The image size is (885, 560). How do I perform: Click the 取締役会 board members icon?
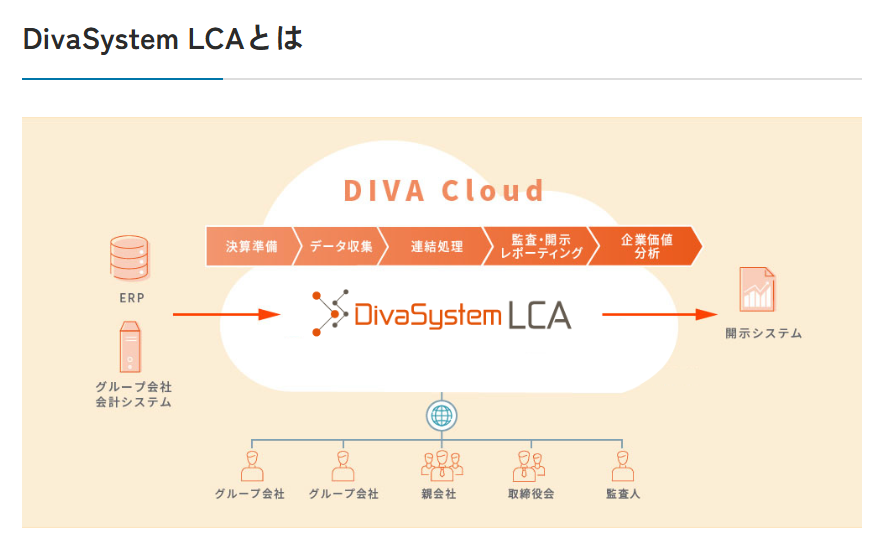(529, 466)
